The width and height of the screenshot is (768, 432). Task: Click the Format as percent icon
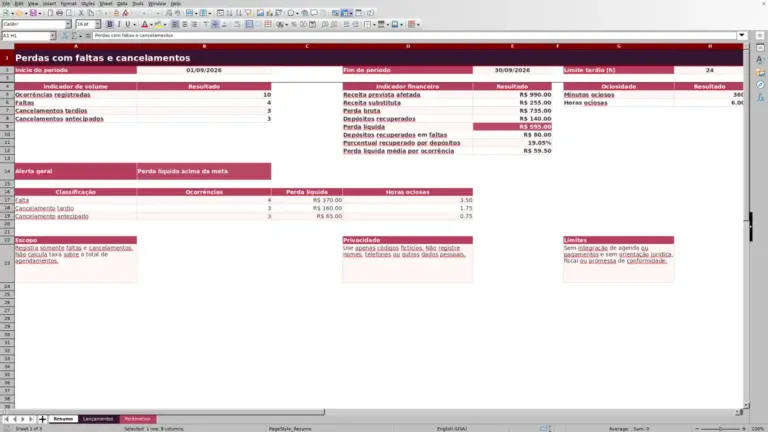point(294,24)
